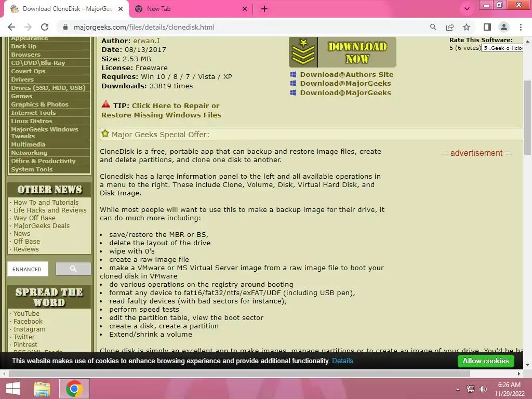Image resolution: width=532 pixels, height=399 pixels.
Task: Click the ENHANCED search input field
Action: pos(28,269)
